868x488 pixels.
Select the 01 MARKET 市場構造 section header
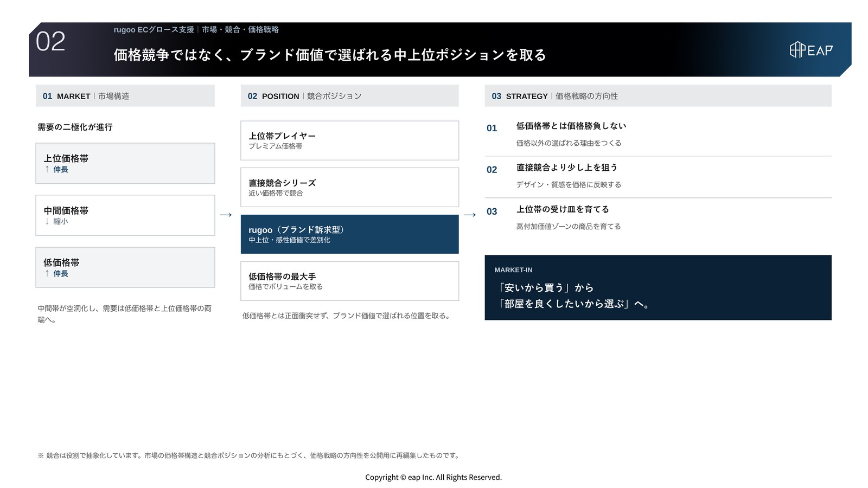coord(125,95)
